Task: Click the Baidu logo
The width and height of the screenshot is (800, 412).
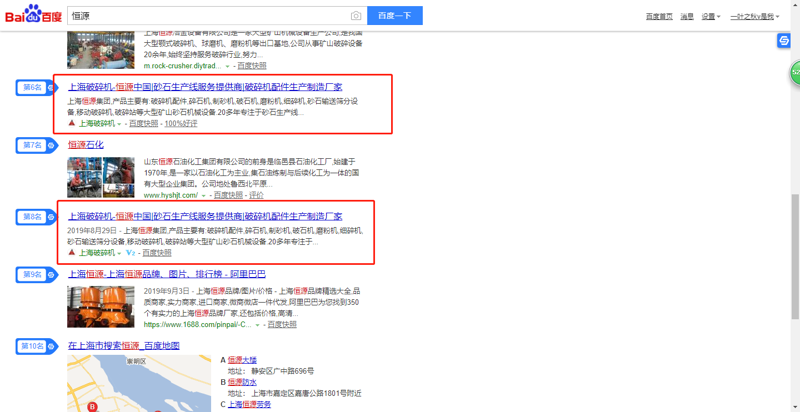Action: (x=34, y=14)
